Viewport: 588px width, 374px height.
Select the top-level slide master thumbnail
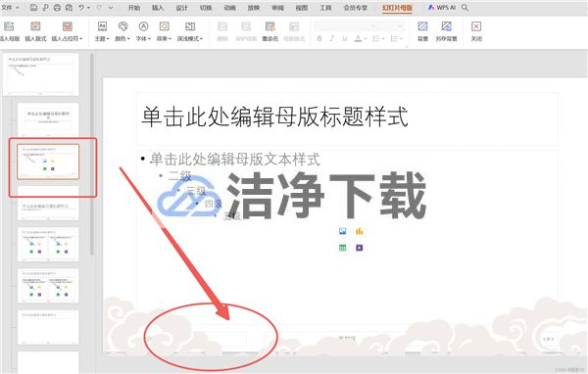point(41,73)
